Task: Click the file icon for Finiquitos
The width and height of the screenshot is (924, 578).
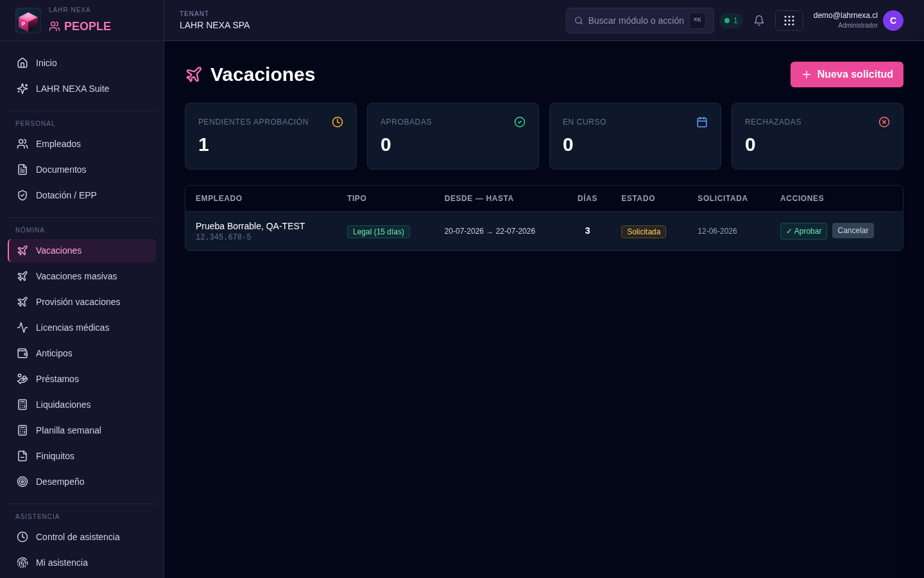Action: click(22, 456)
